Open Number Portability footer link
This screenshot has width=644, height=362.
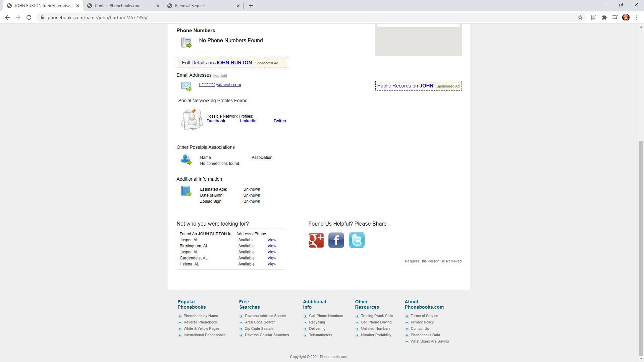[376, 335]
